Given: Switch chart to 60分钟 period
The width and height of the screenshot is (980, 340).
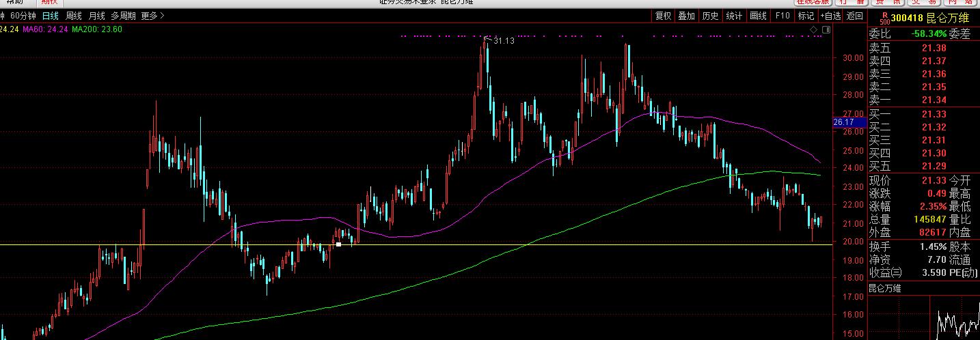Looking at the screenshot, I should [x=24, y=16].
